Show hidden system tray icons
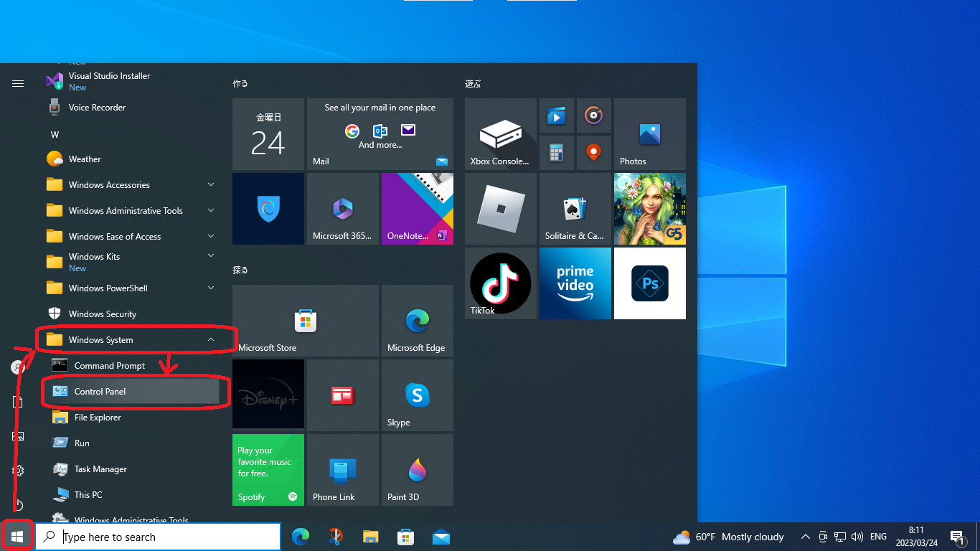 click(805, 537)
